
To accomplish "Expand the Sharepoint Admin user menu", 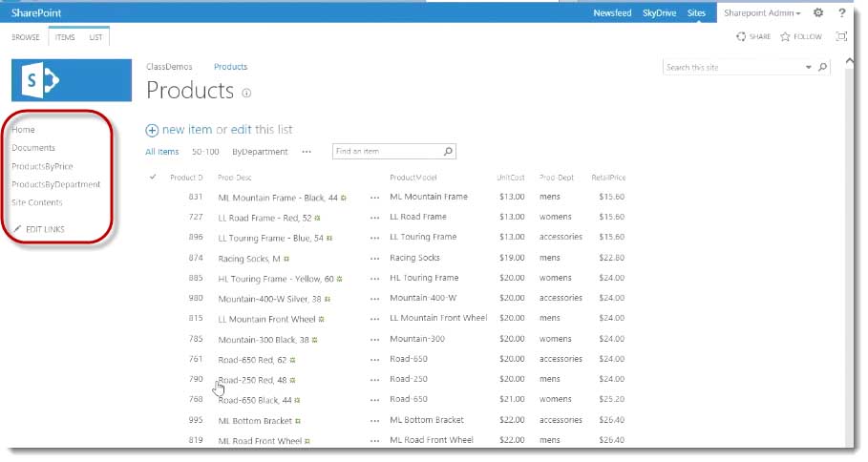I will [762, 12].
